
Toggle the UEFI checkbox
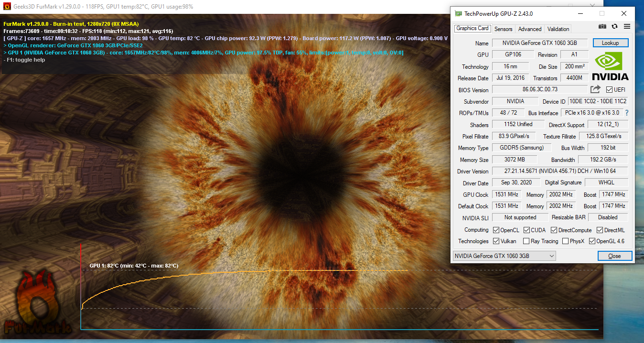pos(609,90)
